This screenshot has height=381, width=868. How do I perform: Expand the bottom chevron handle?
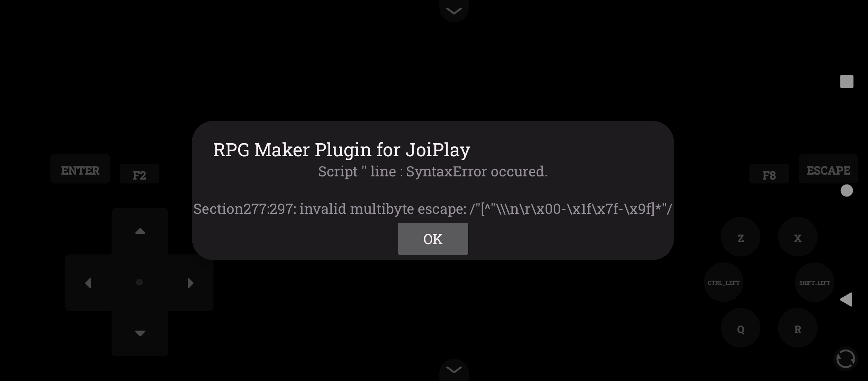pyautogui.click(x=454, y=370)
